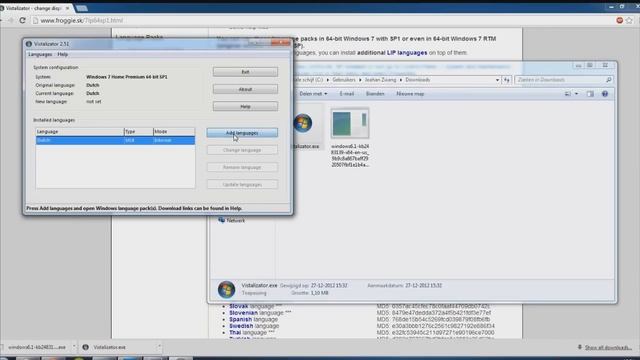Image resolution: width=640 pixels, height=360 pixels.
Task: Open a new browser tab
Action: pyautogui.click(x=82, y=8)
